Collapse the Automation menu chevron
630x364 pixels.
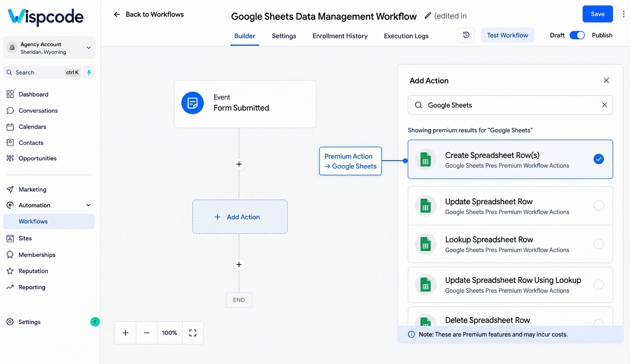tap(89, 205)
